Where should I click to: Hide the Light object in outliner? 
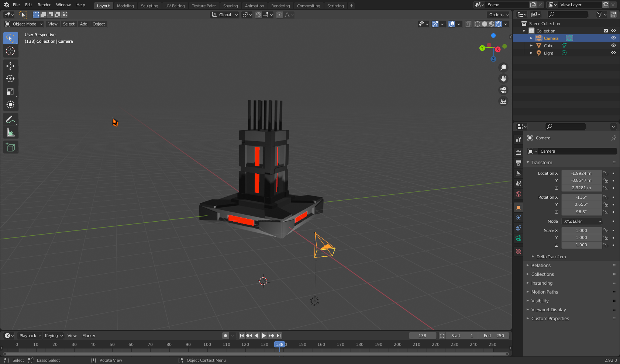[x=613, y=53]
